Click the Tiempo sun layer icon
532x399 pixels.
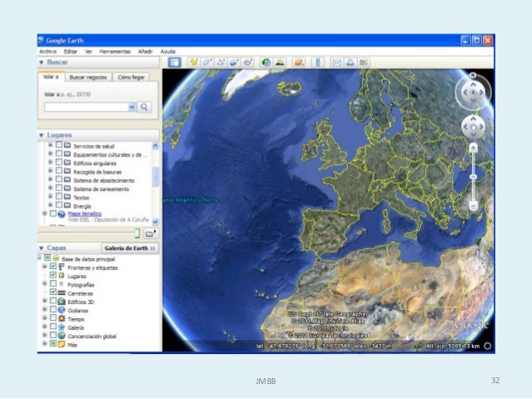(62, 319)
